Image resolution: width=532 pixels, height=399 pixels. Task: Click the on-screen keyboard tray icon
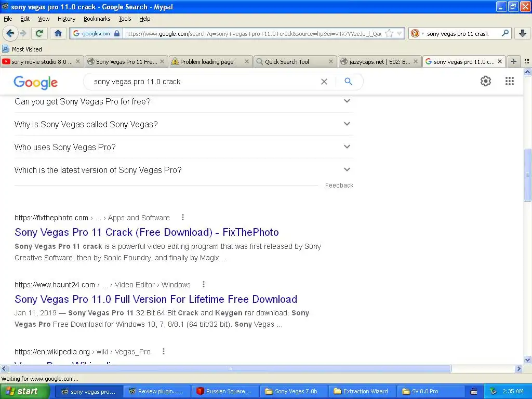pyautogui.click(x=474, y=392)
